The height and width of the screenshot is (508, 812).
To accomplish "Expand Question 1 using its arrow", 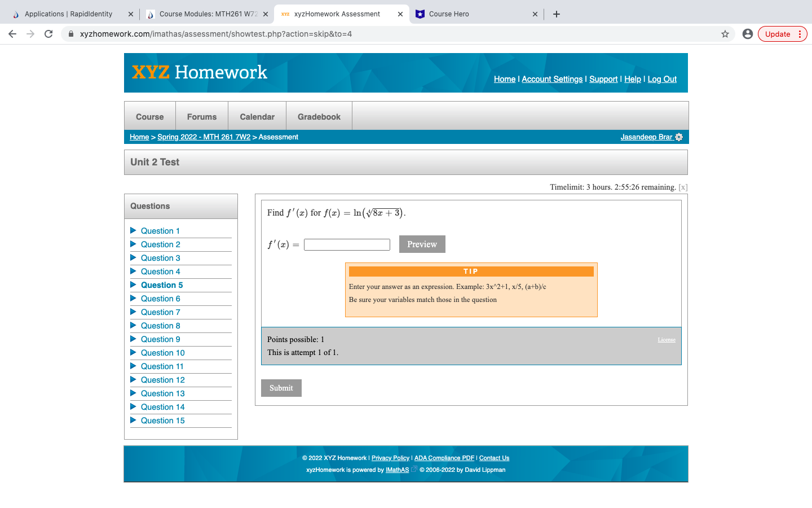I will [x=134, y=231].
